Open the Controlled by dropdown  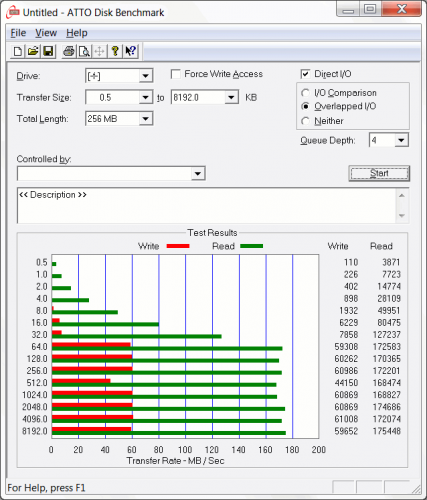(x=198, y=174)
